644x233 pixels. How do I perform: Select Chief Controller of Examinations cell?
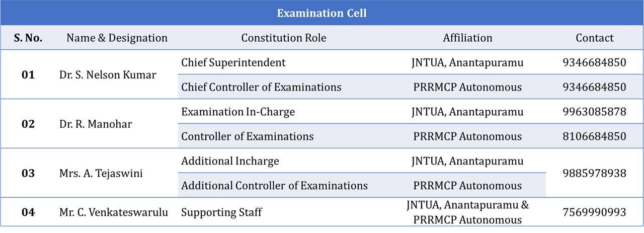261,87
